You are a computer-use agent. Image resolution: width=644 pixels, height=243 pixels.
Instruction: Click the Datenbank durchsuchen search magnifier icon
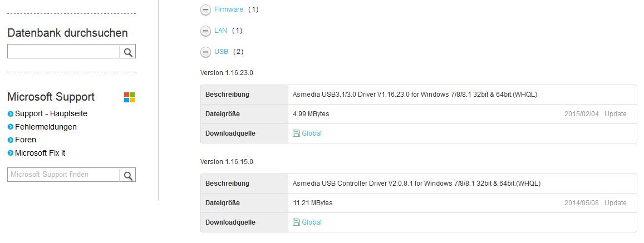[x=128, y=52]
